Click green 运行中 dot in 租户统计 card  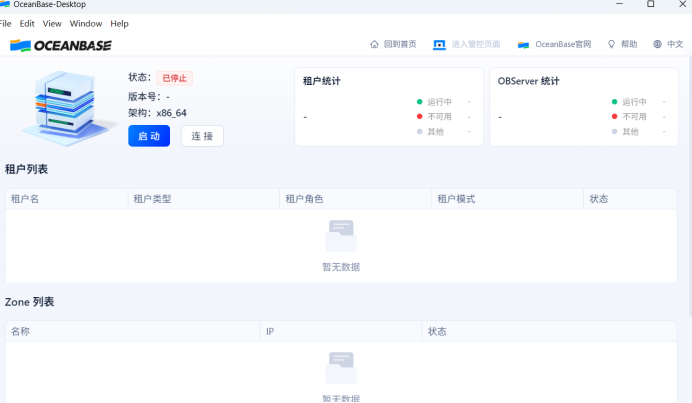(x=420, y=102)
